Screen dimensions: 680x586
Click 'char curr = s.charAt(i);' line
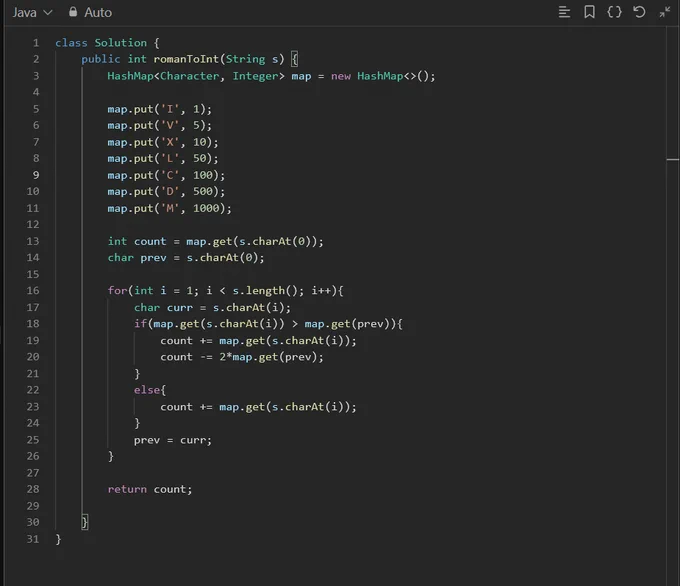click(x=212, y=308)
